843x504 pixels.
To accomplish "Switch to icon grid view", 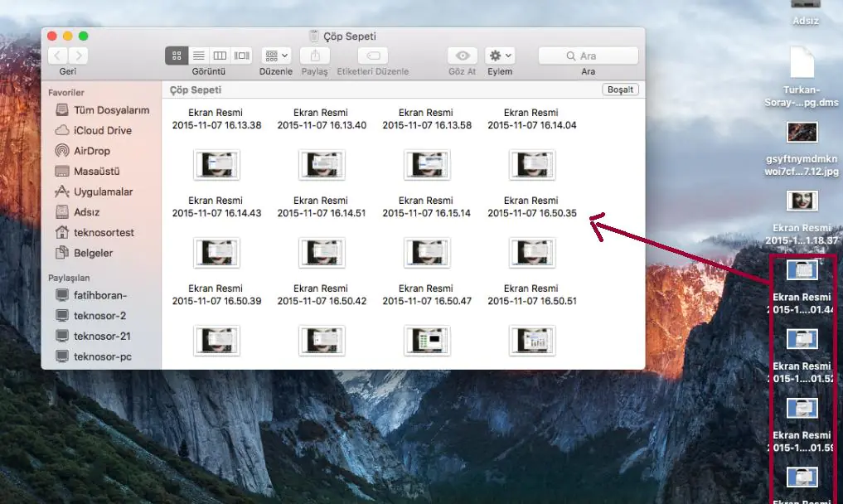I will tap(176, 55).
